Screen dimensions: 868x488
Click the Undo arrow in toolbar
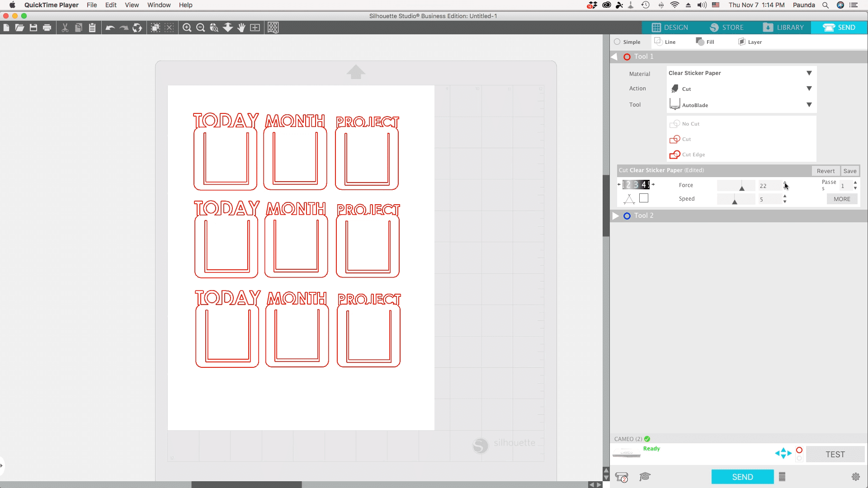coord(110,28)
